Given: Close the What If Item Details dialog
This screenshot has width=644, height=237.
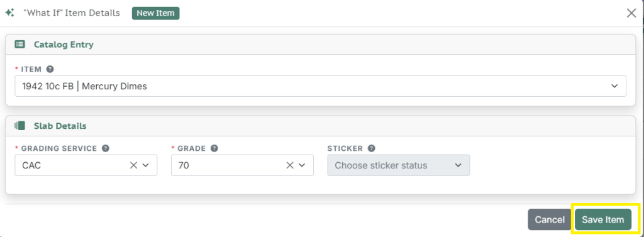Looking at the screenshot, I should [631, 13].
